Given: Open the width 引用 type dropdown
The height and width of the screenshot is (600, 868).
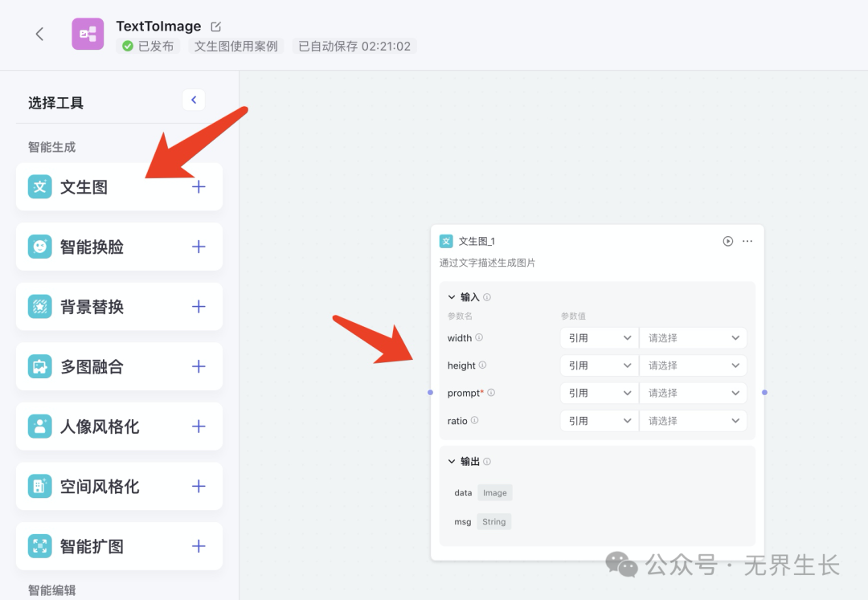Looking at the screenshot, I should 599,338.
